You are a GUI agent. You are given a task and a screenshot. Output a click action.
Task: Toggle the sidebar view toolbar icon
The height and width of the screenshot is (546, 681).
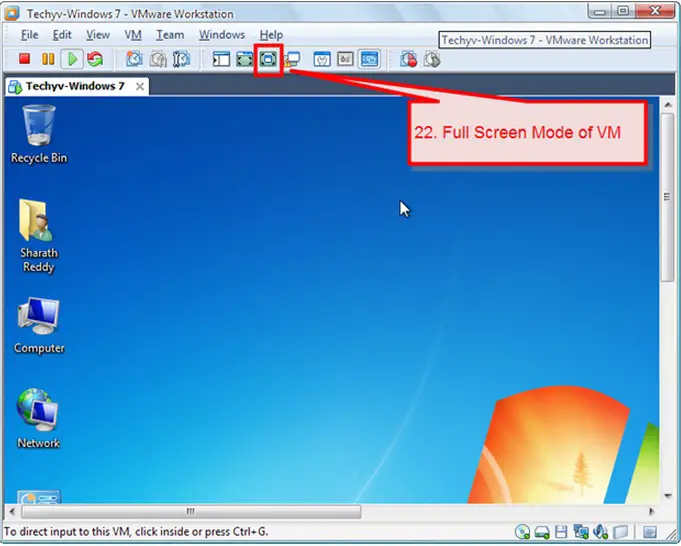click(221, 59)
